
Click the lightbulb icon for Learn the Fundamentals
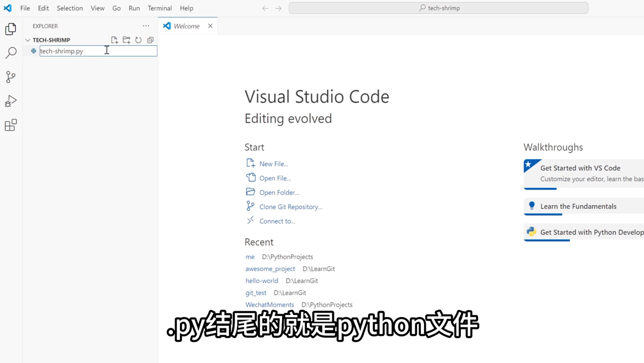tap(532, 206)
